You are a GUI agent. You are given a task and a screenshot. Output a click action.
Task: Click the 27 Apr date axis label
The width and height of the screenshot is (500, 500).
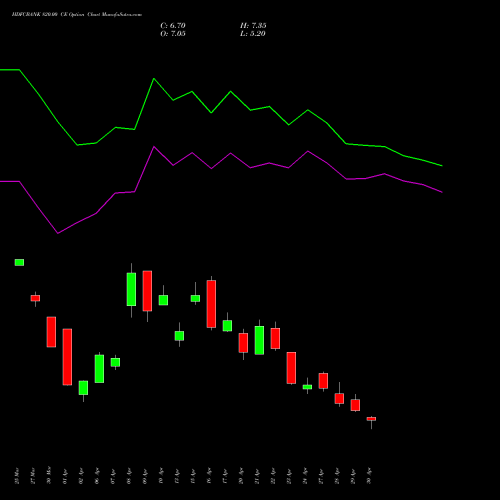pyautogui.click(x=321, y=477)
